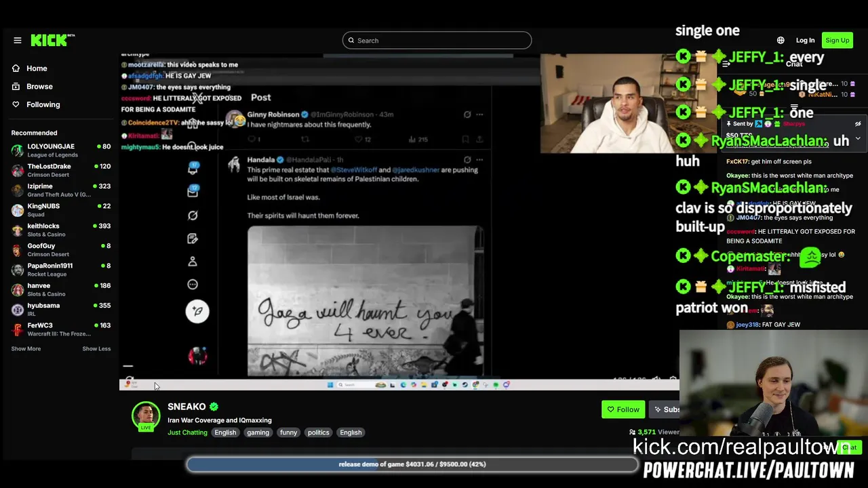Click release demo donation progress bar
Screen dimensions: 868x488
click(412, 464)
